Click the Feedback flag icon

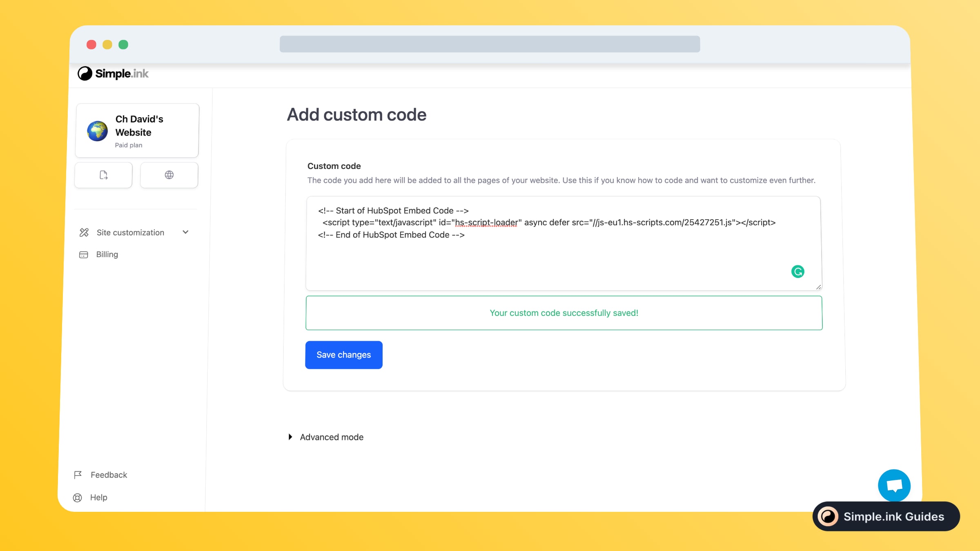tap(78, 475)
